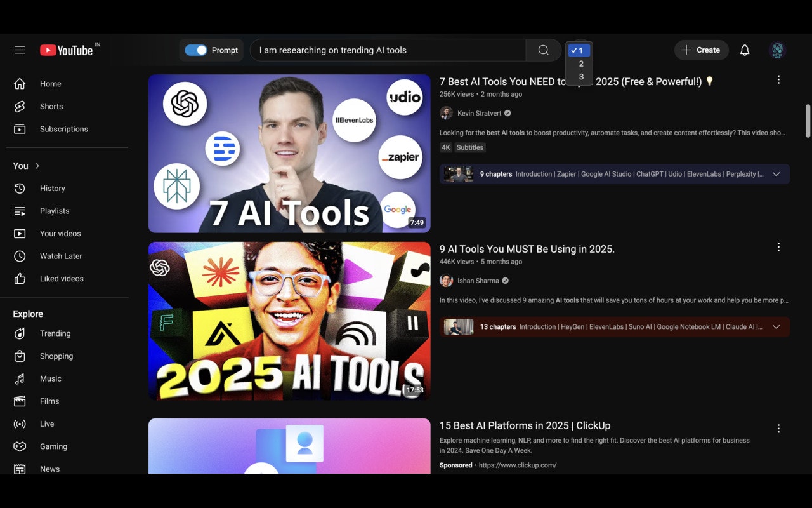
Task: Open the 7 AI Tools video thumbnail
Action: click(289, 154)
